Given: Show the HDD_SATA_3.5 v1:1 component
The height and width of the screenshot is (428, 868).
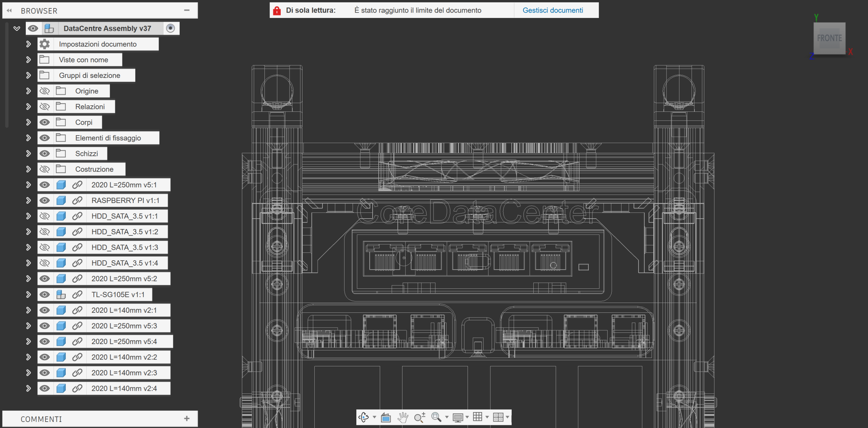Looking at the screenshot, I should [44, 216].
